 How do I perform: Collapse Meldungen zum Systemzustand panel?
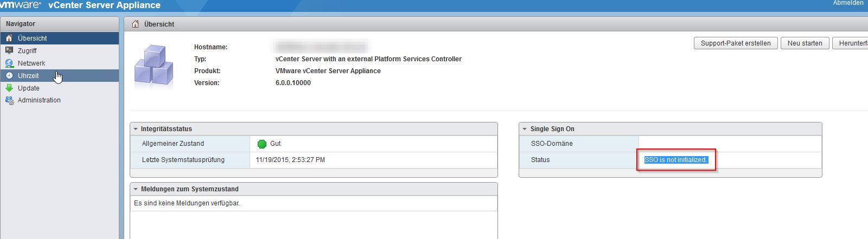pyautogui.click(x=136, y=189)
